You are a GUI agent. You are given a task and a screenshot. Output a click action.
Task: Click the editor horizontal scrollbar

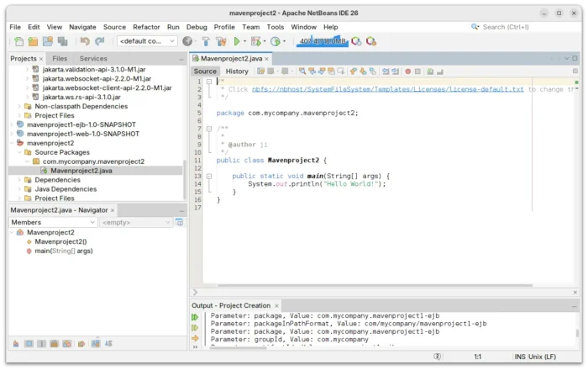pyautogui.click(x=375, y=286)
